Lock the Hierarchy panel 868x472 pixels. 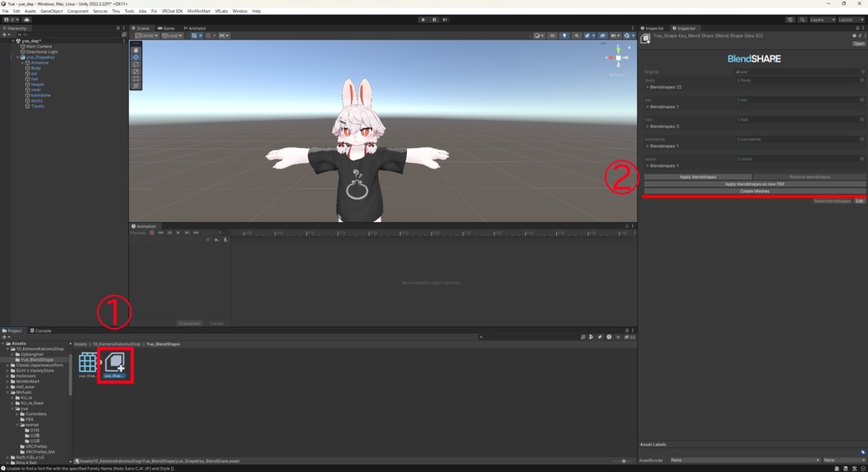pyautogui.click(x=117, y=28)
